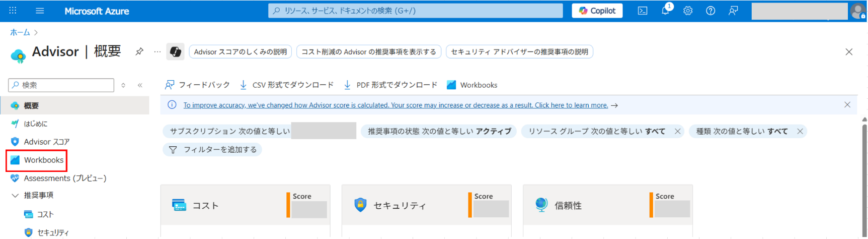Click CSV 形式でダウンロード

pyautogui.click(x=286, y=85)
